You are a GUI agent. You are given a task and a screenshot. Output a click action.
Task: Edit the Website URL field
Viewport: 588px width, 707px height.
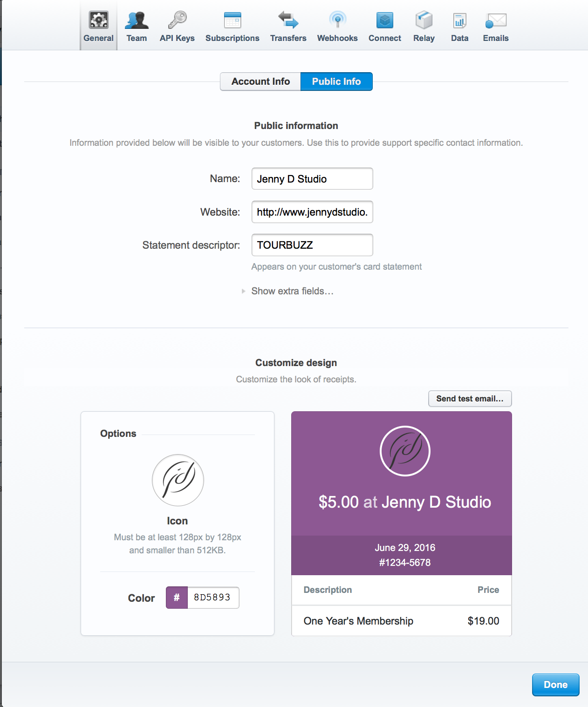(x=312, y=212)
